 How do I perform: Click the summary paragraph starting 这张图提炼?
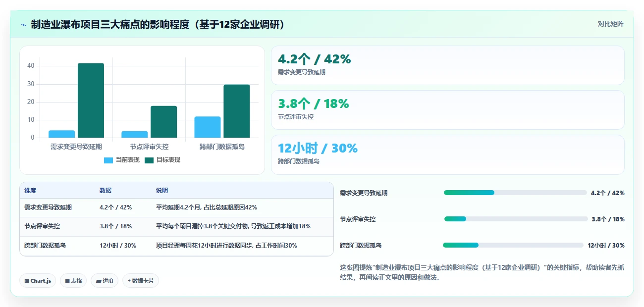click(482, 272)
